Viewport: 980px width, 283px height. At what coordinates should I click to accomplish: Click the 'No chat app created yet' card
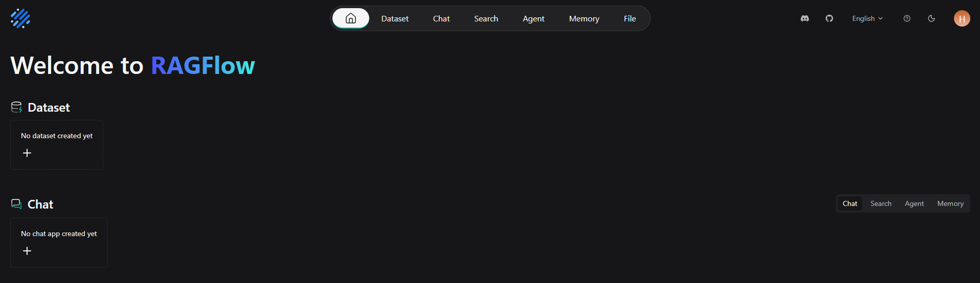click(x=59, y=243)
